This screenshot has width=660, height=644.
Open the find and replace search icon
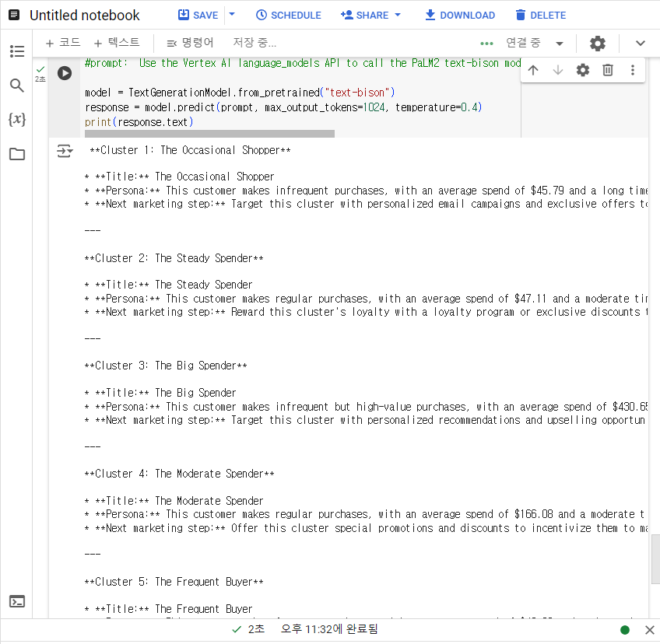pos(17,86)
